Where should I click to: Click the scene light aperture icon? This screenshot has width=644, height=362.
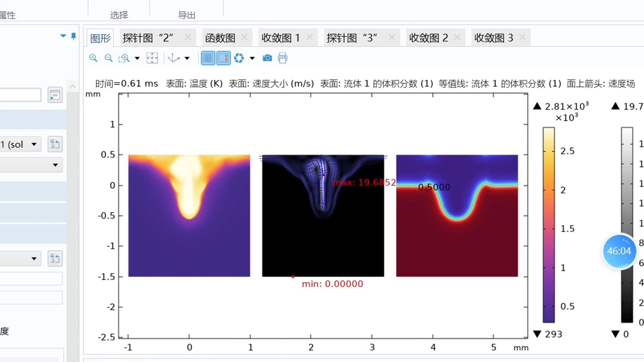pos(239,58)
